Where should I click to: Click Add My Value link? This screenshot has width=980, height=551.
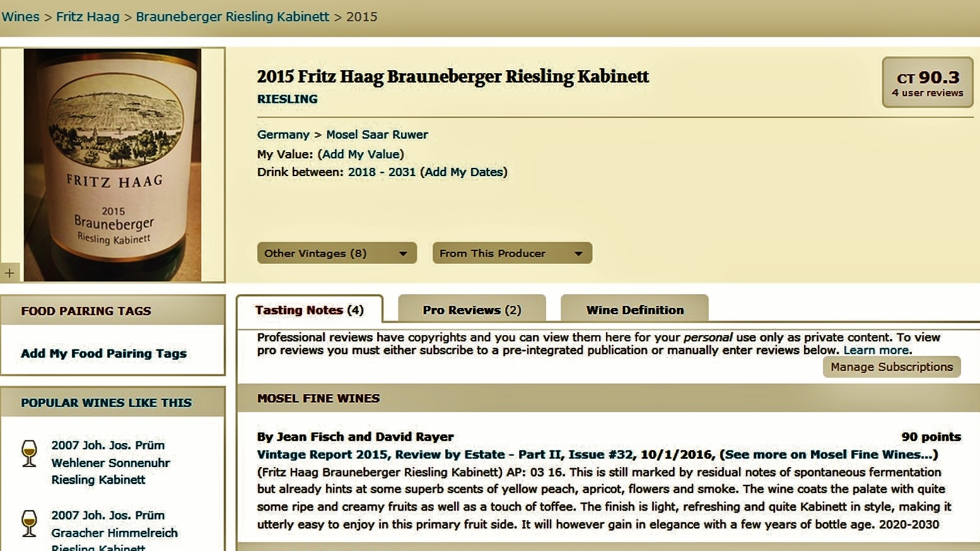click(361, 154)
